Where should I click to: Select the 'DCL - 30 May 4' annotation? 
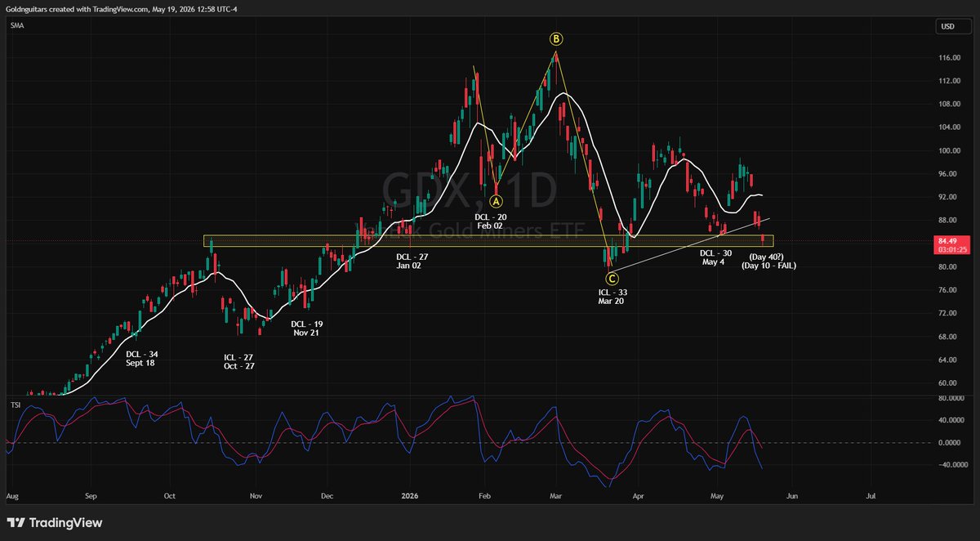(717, 257)
